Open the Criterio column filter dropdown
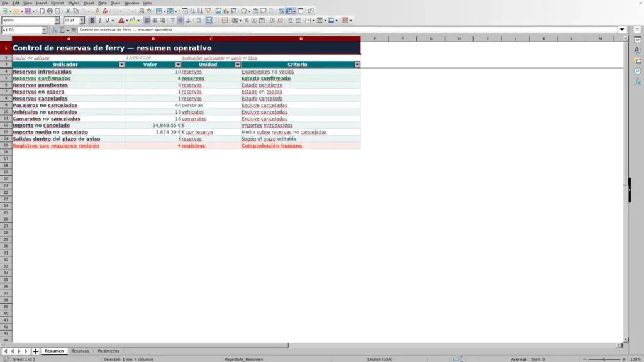The image size is (644, 362). pos(357,65)
